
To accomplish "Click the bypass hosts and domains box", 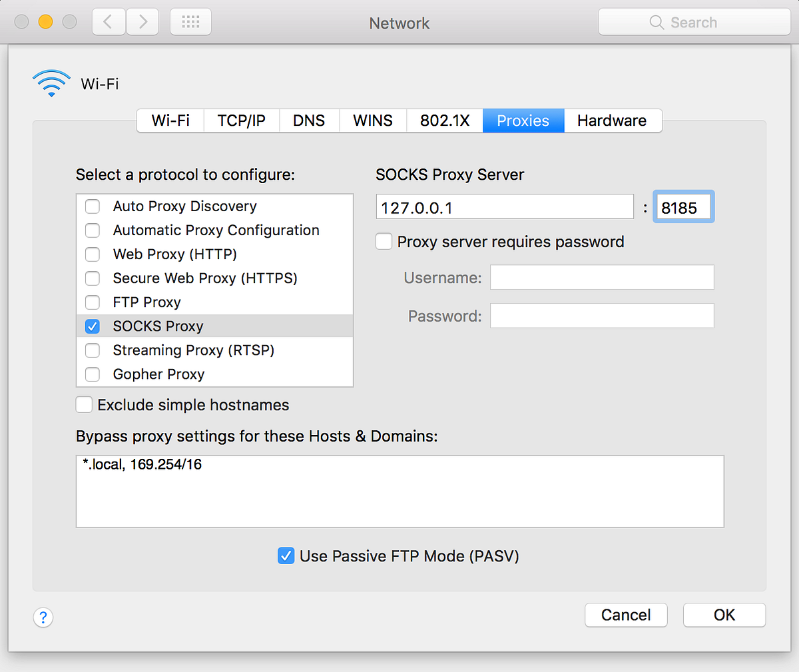I will coord(400,492).
